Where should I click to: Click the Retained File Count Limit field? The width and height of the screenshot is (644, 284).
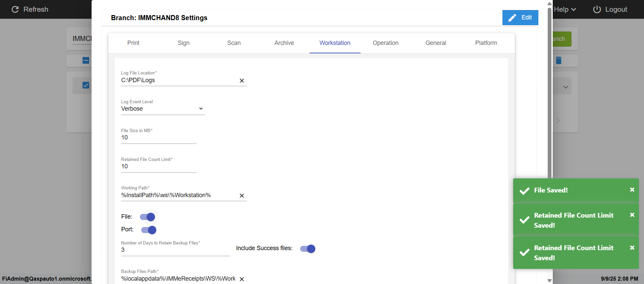click(x=158, y=166)
